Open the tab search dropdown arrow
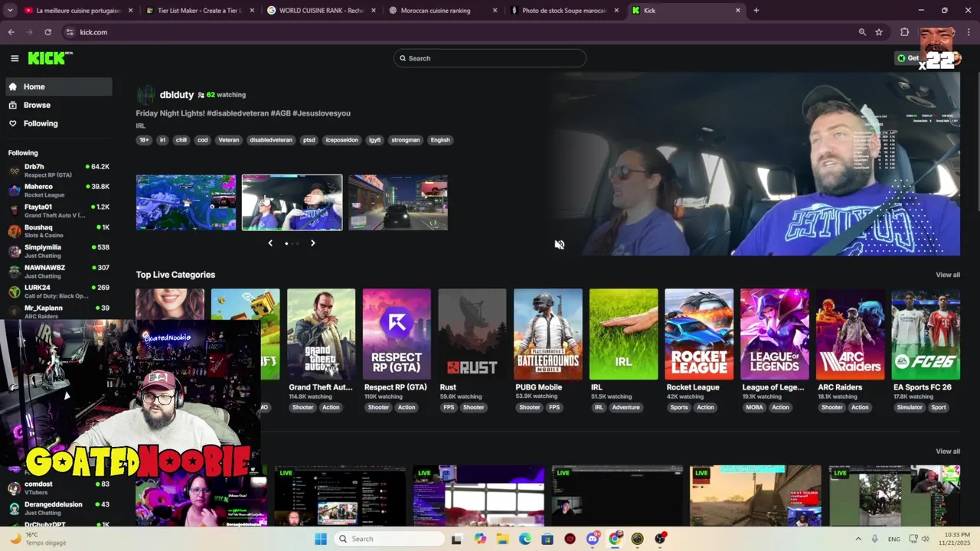Screen dimensions: 980x551 (x=10, y=11)
